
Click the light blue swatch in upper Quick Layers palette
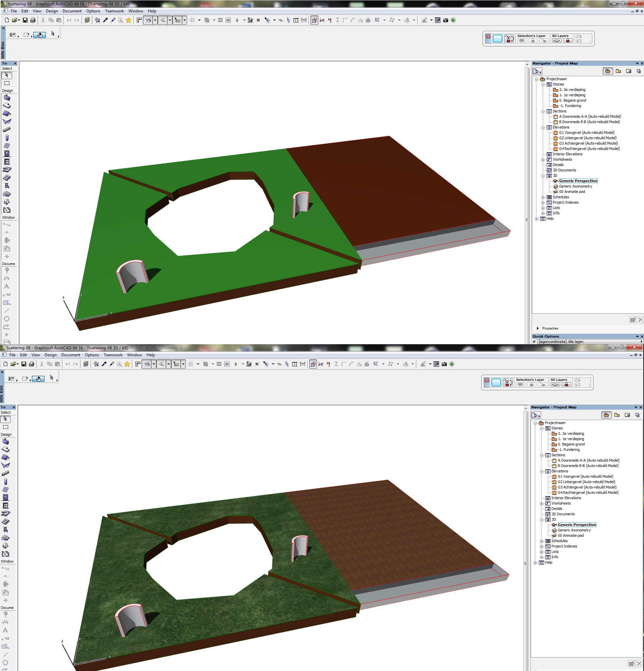[497, 39]
